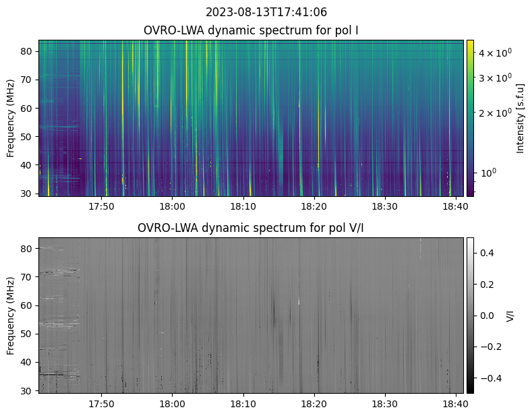Select the pol V/I dynamic spectrum title
The width and height of the screenshot is (532, 416).
pos(252,228)
